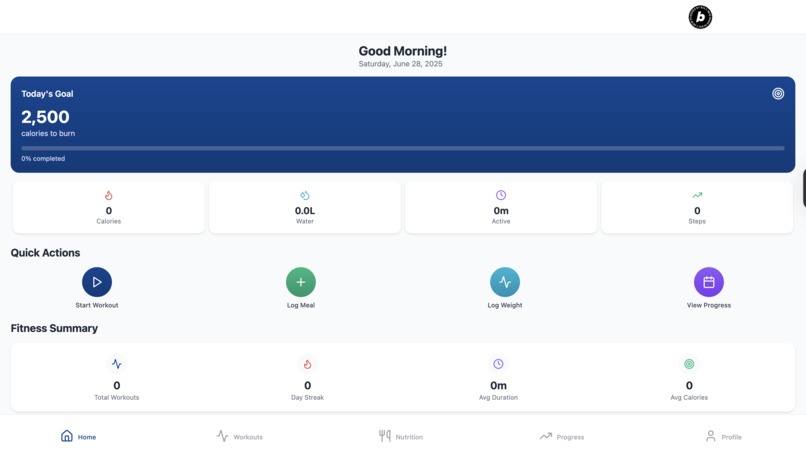Click the View Progress label
Viewport: 806px width, 457px height.
pyautogui.click(x=709, y=305)
